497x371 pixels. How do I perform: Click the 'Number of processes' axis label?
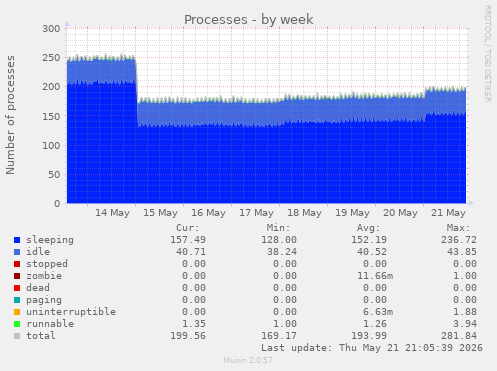(x=10, y=115)
